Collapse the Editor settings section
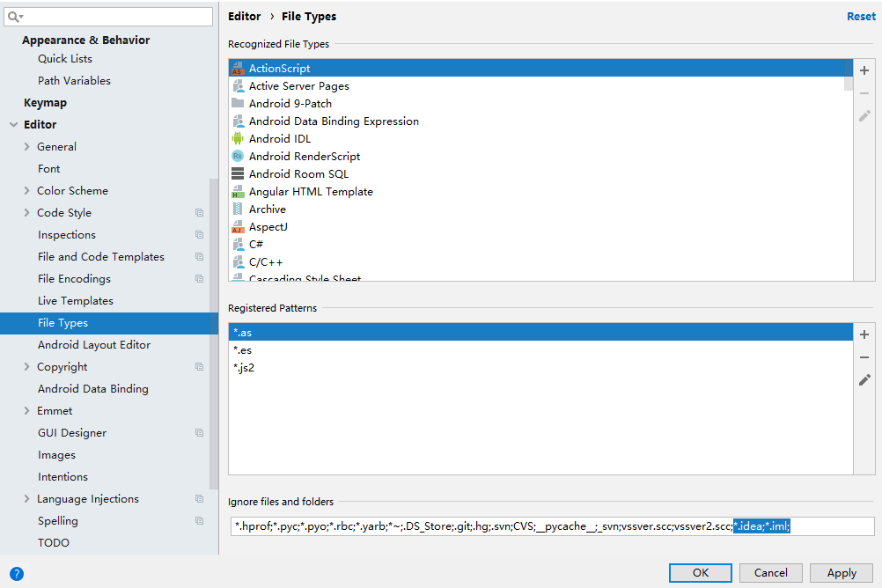882x588 pixels. click(x=13, y=125)
